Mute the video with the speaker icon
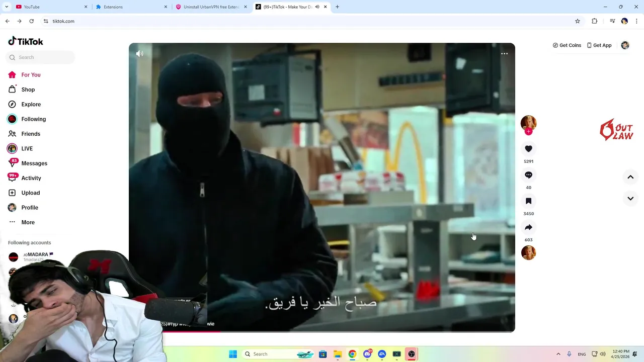This screenshot has height=362, width=644. pos(139,53)
